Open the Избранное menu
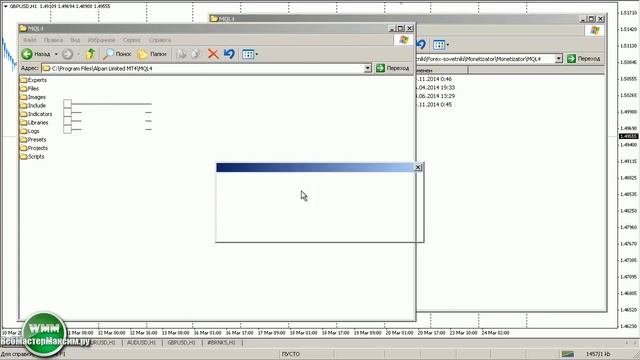Screen dimensions: 640x360 pos(101,40)
